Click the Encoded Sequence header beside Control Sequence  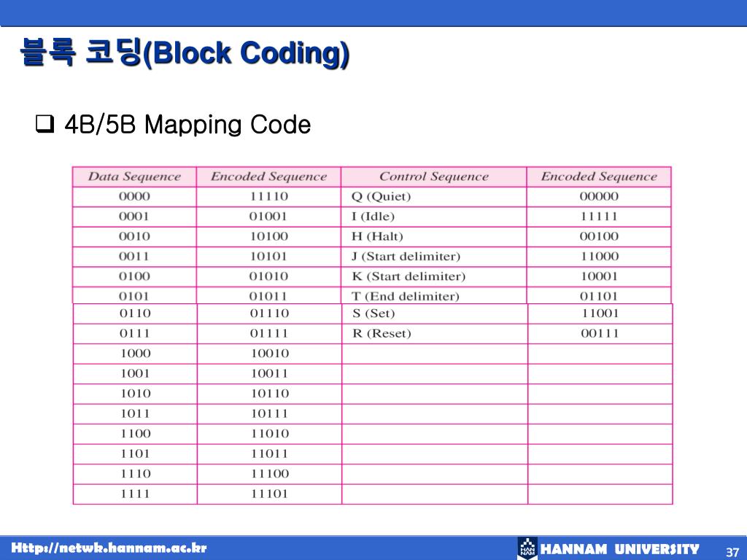[x=599, y=176]
